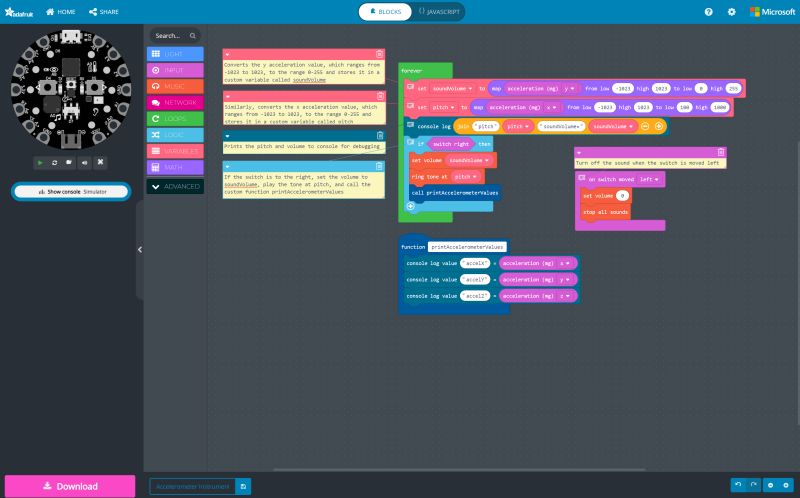Image resolution: width=800 pixels, height=498 pixels.
Task: Delete the 'Turn off the sound' comment
Action: click(x=720, y=152)
